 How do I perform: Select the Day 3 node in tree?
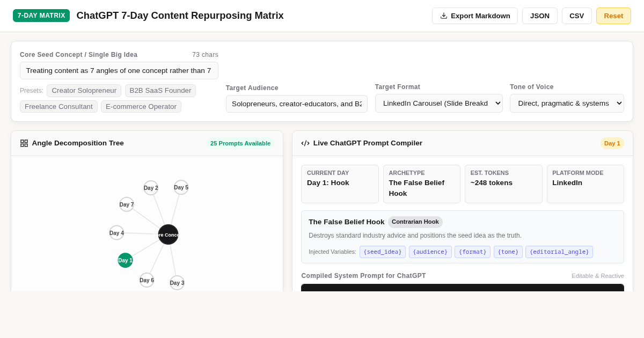pos(177,283)
